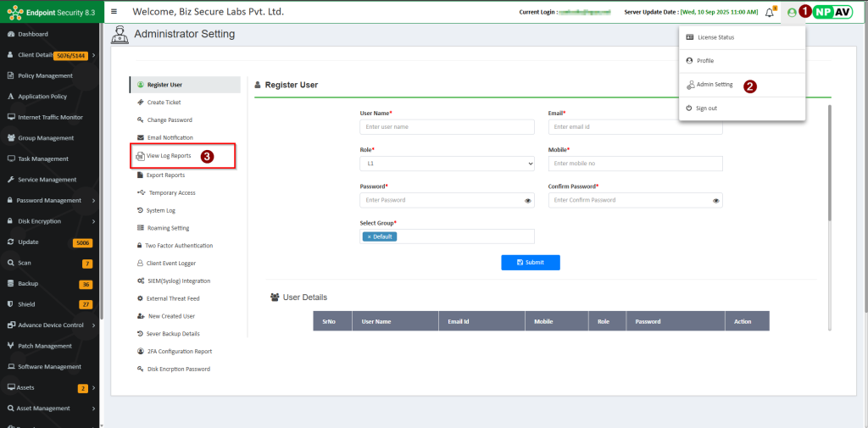
Task: Open the Role dropdown showing L1
Action: coord(447,163)
